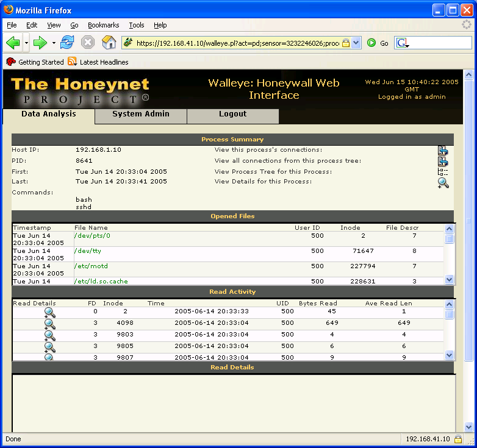The width and height of the screenshot is (477, 448).
Task: Click the status bar padlock icon
Action: (458, 439)
